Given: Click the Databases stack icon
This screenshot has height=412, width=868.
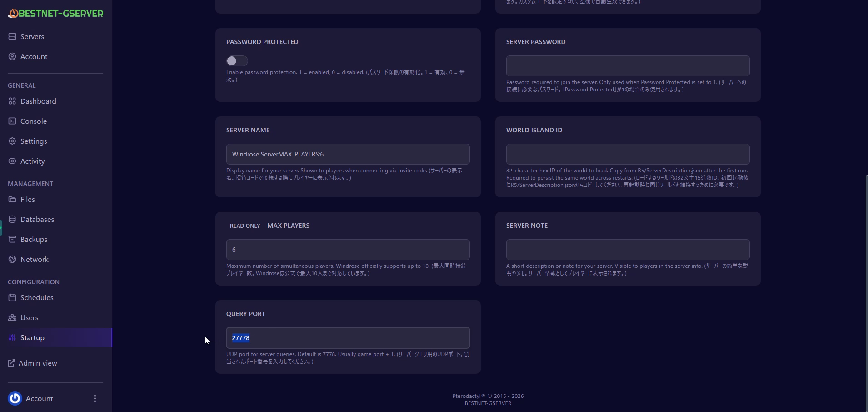Looking at the screenshot, I should pyautogui.click(x=12, y=219).
